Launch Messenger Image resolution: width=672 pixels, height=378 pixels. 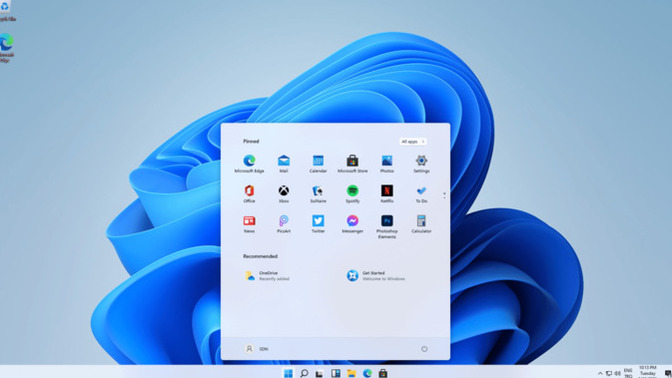[352, 224]
